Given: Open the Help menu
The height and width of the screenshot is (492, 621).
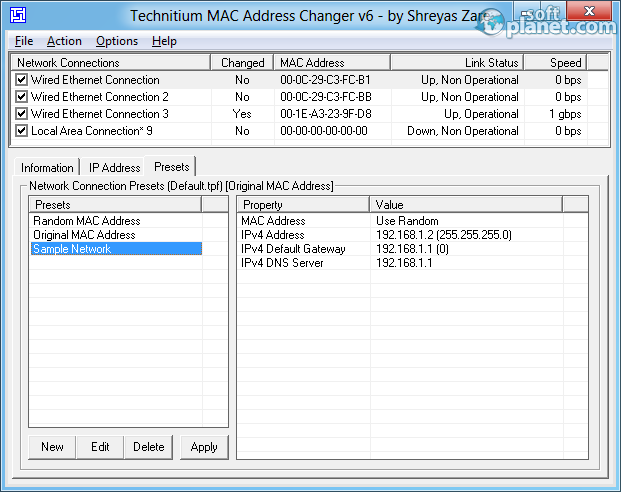Looking at the screenshot, I should pos(164,41).
